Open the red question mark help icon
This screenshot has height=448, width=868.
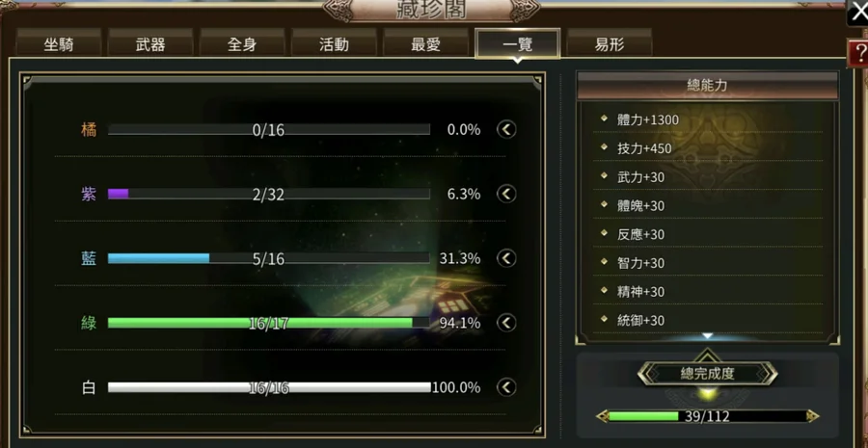pyautogui.click(x=858, y=54)
